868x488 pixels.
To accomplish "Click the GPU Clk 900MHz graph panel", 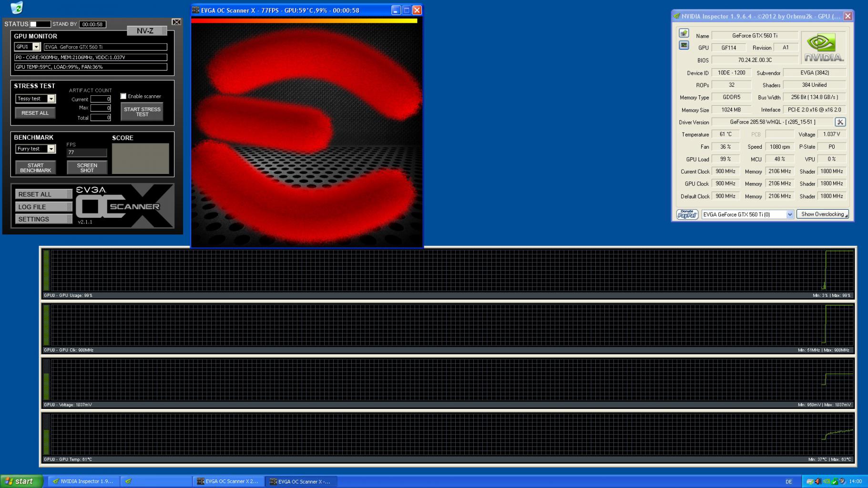I will point(448,328).
